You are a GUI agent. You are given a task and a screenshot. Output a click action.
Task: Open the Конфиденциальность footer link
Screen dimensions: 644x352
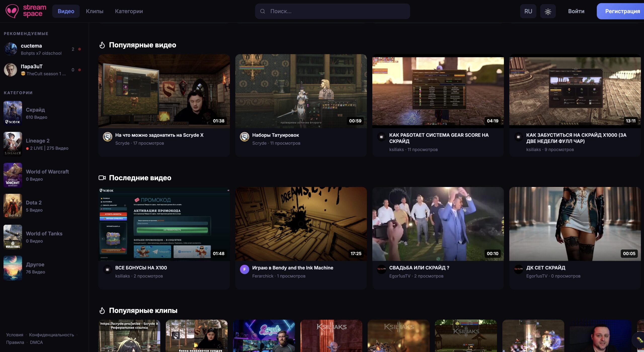click(51, 335)
